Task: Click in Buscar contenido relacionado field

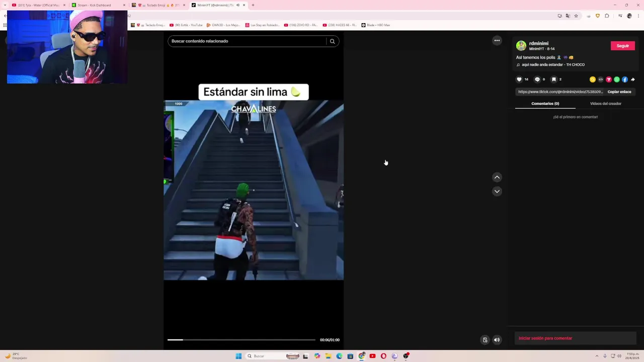Action: click(x=247, y=41)
